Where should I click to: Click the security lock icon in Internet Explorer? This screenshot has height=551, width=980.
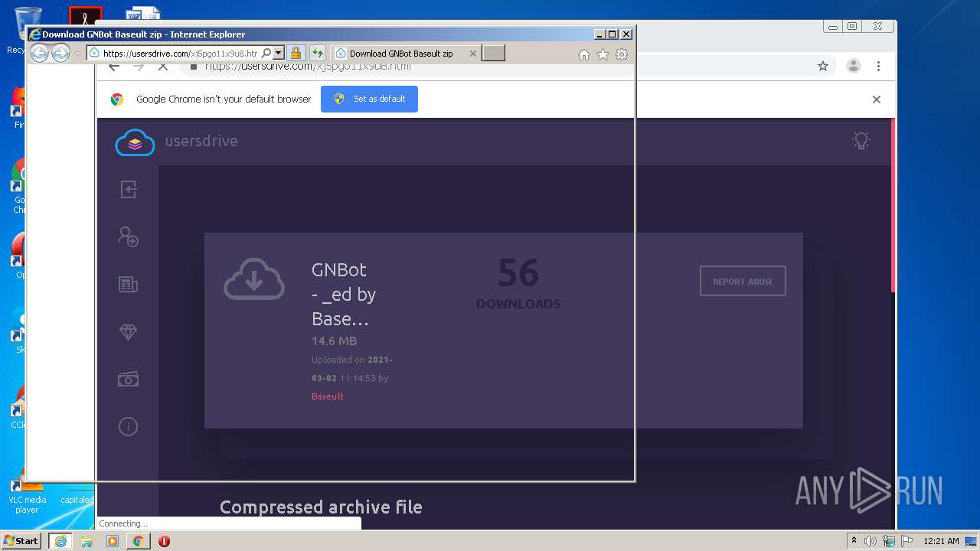(296, 54)
